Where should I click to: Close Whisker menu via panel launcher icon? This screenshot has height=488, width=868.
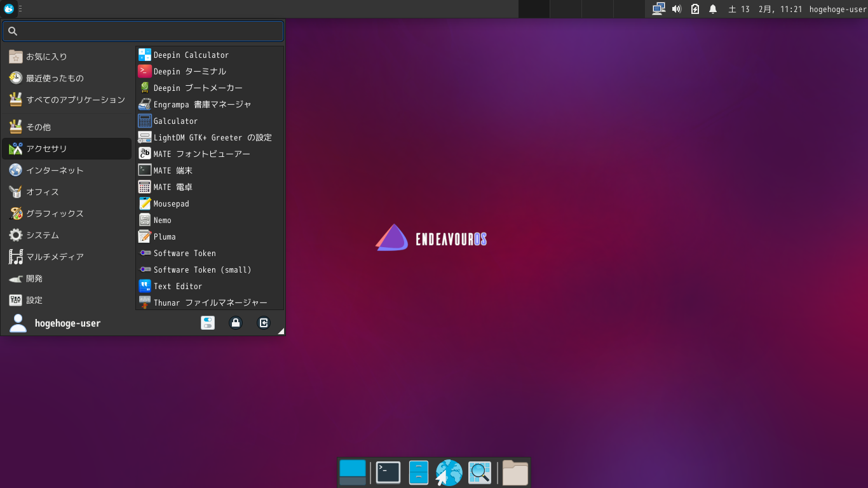click(x=9, y=9)
